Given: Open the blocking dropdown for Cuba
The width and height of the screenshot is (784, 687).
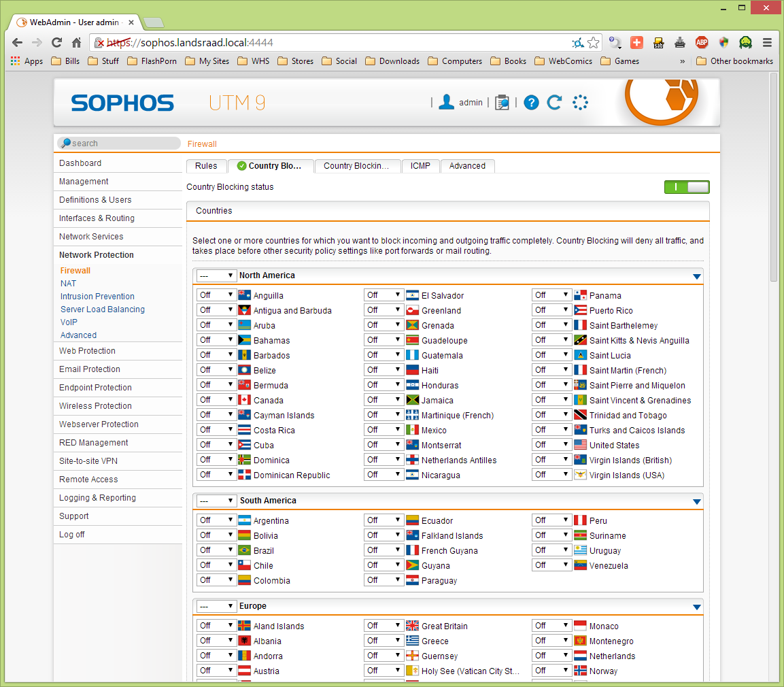Looking at the screenshot, I should pos(216,445).
